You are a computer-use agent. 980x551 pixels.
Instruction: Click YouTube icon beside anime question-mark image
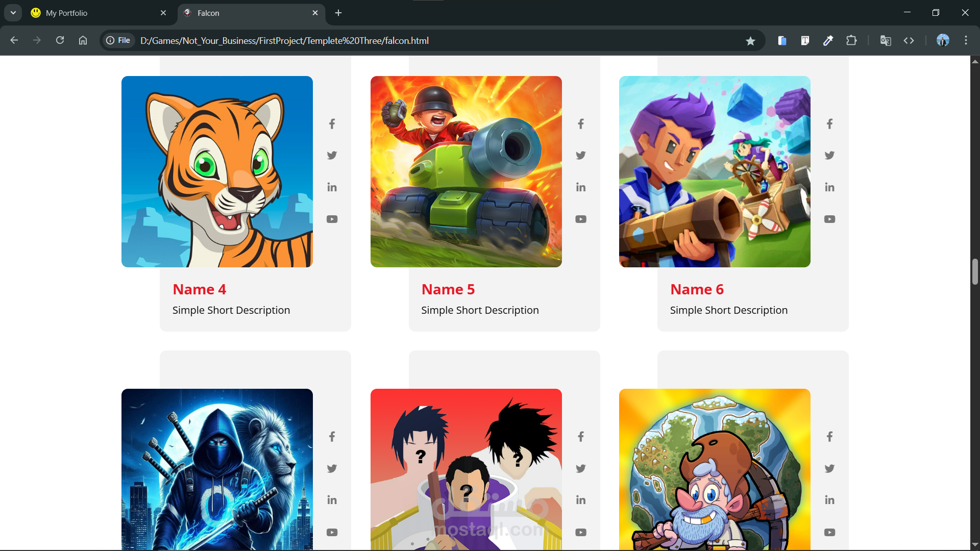(581, 532)
